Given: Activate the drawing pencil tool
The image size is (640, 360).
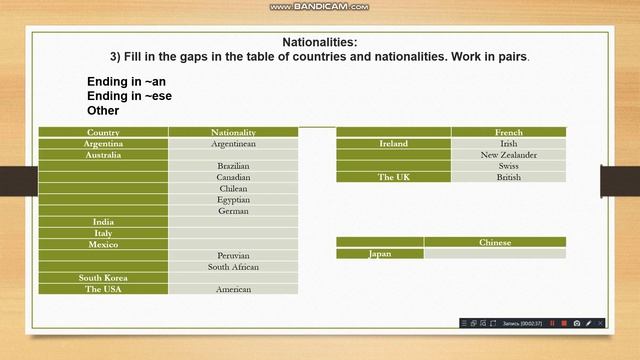Looking at the screenshot, I should [589, 323].
